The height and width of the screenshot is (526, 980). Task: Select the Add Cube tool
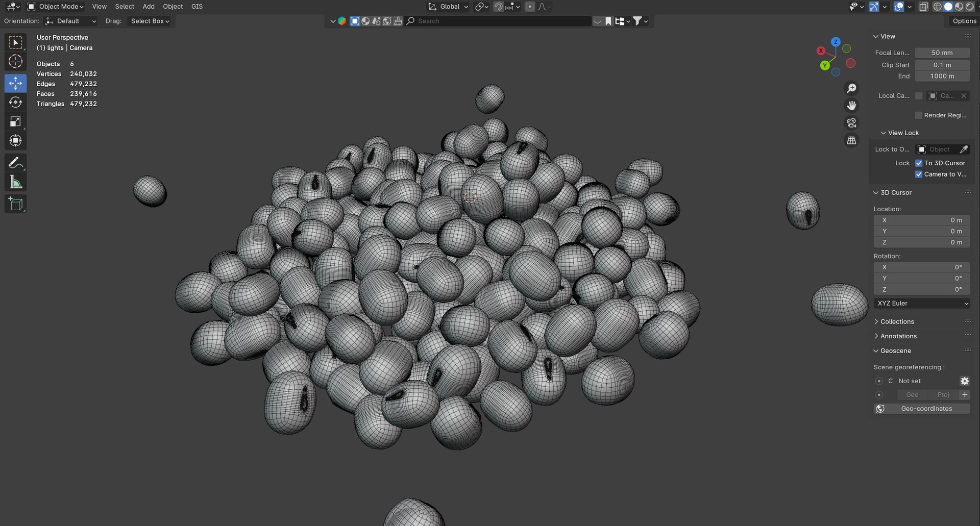tap(15, 204)
